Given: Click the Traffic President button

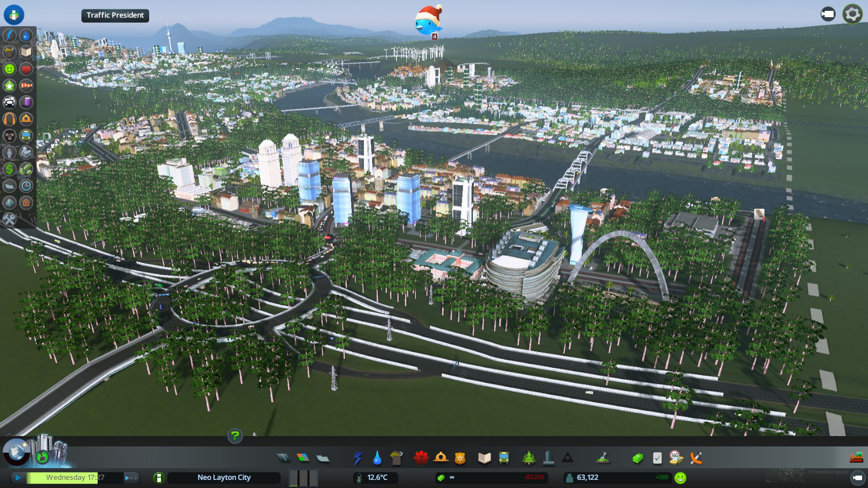Looking at the screenshot, I should 115,15.
